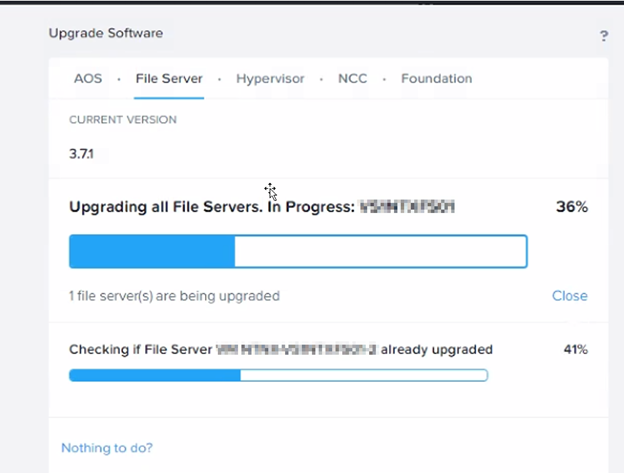Image resolution: width=624 pixels, height=473 pixels.
Task: Click the 41% progress percentage
Action: point(575,349)
